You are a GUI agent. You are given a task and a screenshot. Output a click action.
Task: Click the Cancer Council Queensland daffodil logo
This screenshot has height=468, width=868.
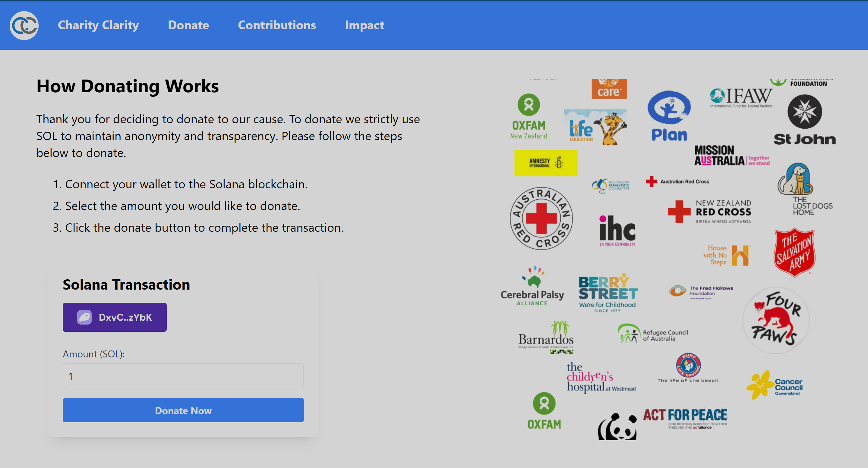point(774,385)
